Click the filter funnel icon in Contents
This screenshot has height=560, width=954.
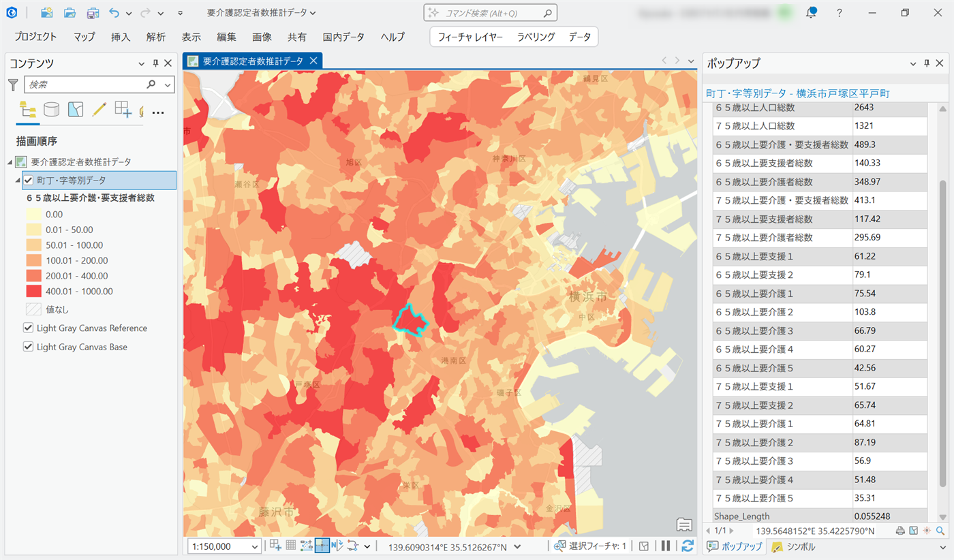(x=13, y=84)
